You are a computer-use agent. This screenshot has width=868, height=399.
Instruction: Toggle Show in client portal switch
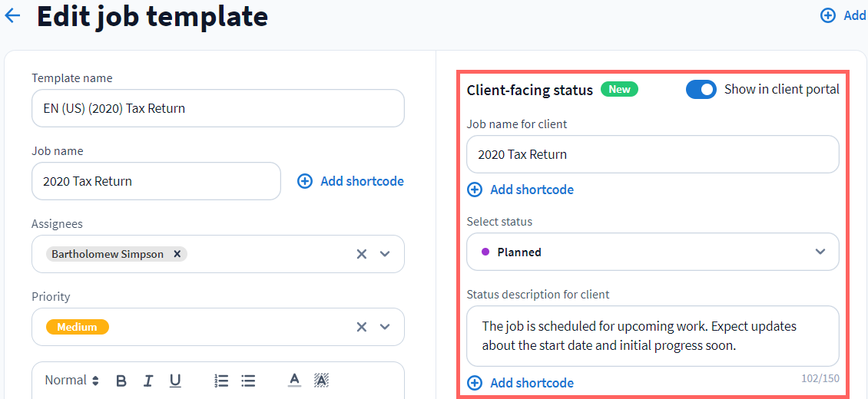[701, 90]
